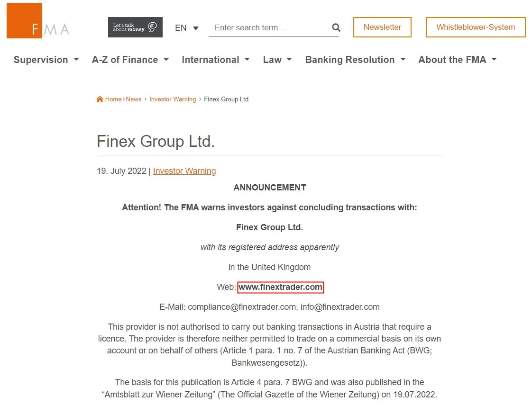Go to News in the breadcrumb
The height and width of the screenshot is (414, 532).
tap(133, 99)
